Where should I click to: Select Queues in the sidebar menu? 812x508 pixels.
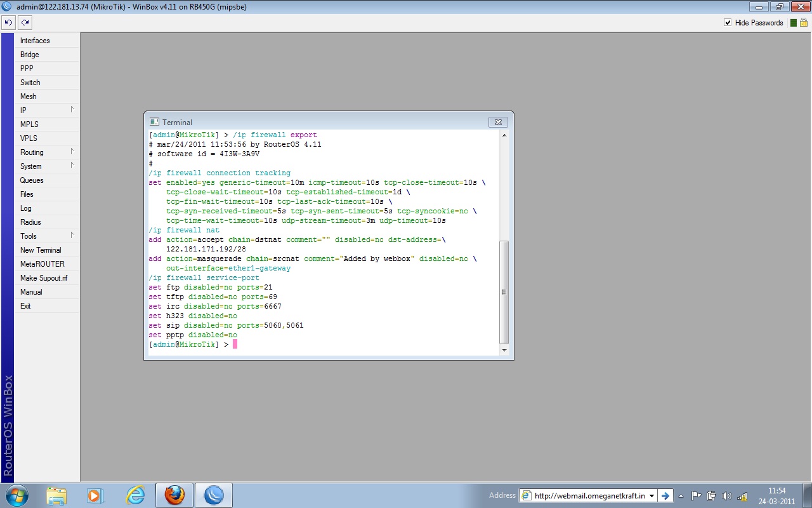pyautogui.click(x=32, y=180)
